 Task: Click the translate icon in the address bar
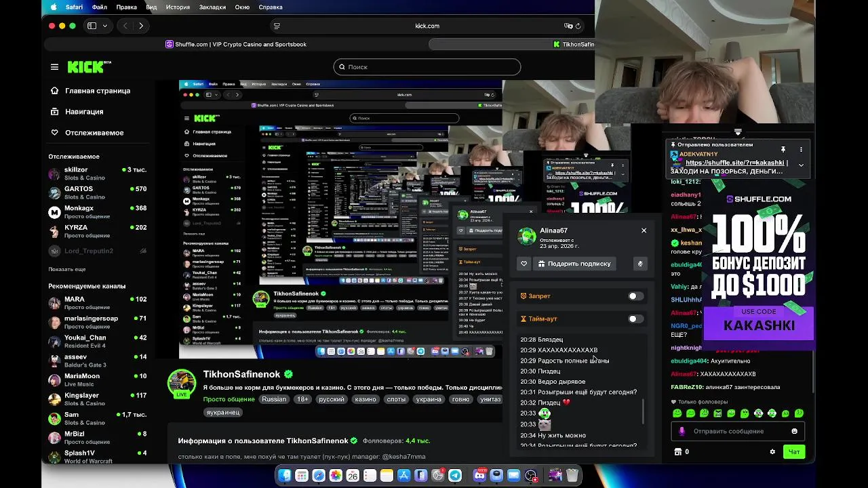568,26
